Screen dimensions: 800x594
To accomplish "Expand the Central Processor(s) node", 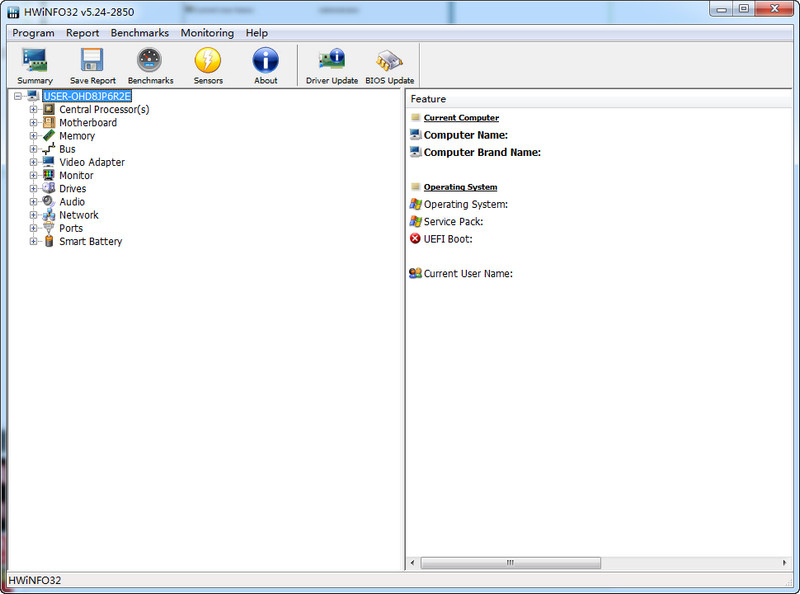I will [x=33, y=110].
